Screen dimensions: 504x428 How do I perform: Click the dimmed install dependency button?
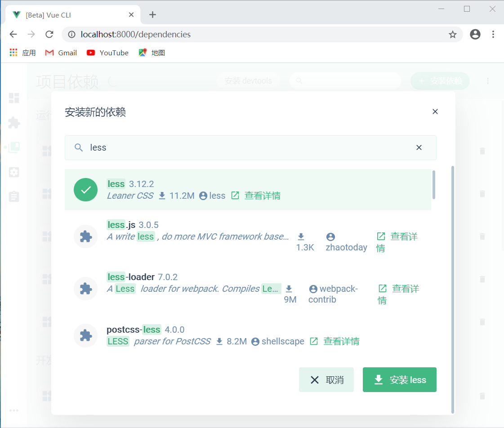click(x=440, y=81)
